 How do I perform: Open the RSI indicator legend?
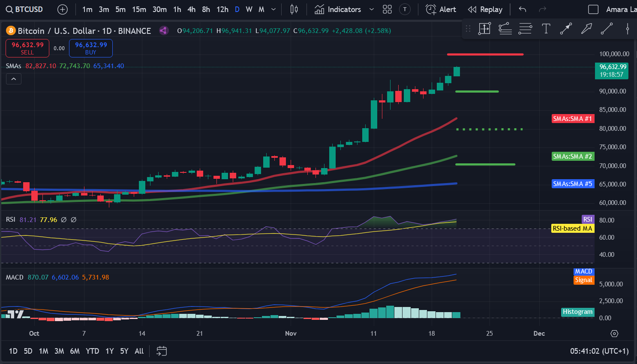[x=11, y=220]
